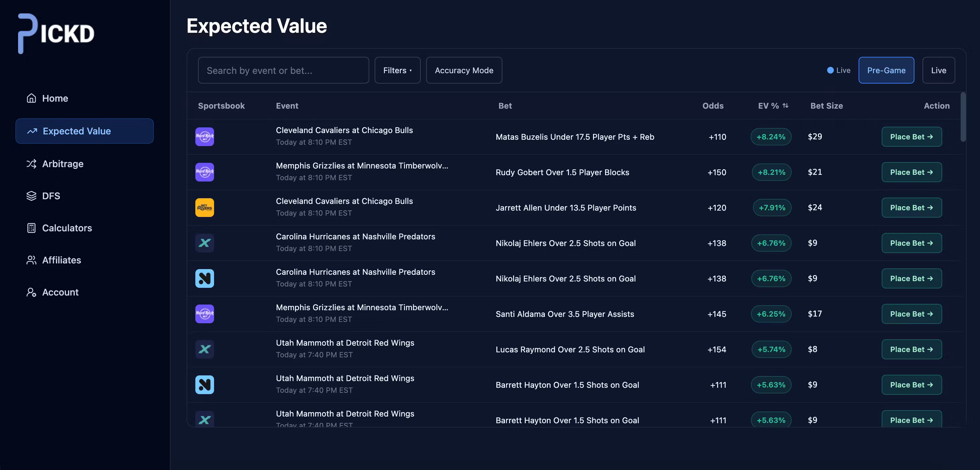Sort by EV % column arrows
This screenshot has height=470, width=980.
tap(785, 106)
